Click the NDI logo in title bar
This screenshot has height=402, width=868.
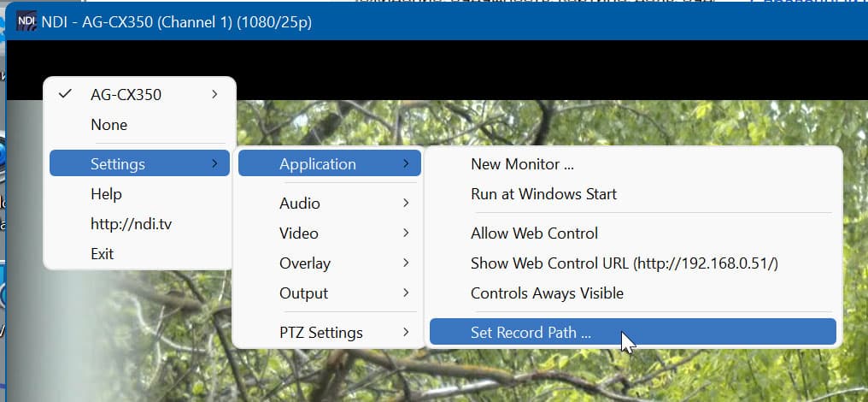pos(26,21)
